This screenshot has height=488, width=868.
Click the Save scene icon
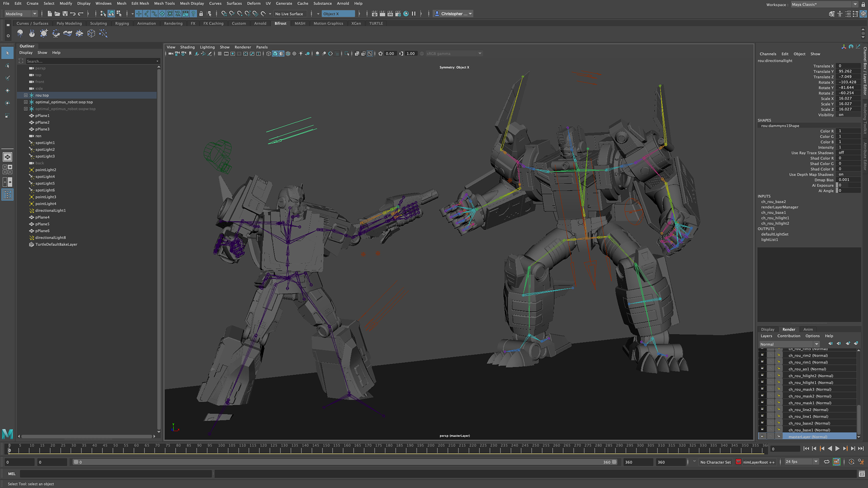tap(65, 14)
